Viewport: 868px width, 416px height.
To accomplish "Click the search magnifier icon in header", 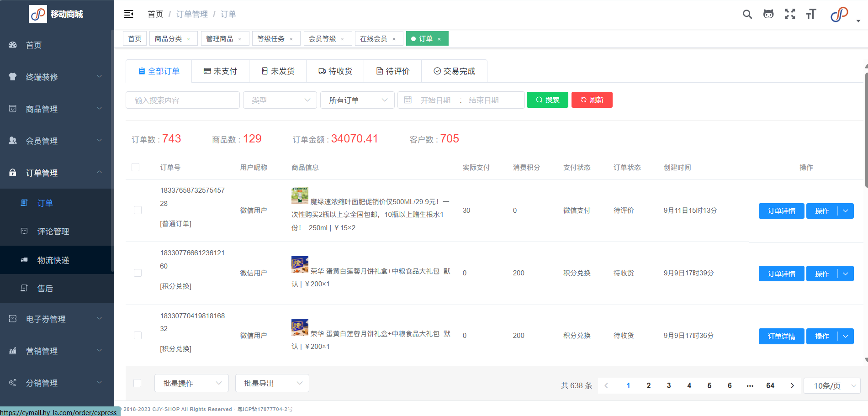I will click(x=747, y=14).
